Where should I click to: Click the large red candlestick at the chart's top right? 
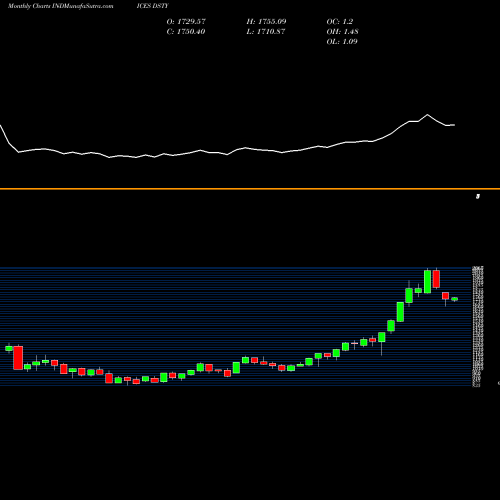pyautogui.click(x=436, y=279)
